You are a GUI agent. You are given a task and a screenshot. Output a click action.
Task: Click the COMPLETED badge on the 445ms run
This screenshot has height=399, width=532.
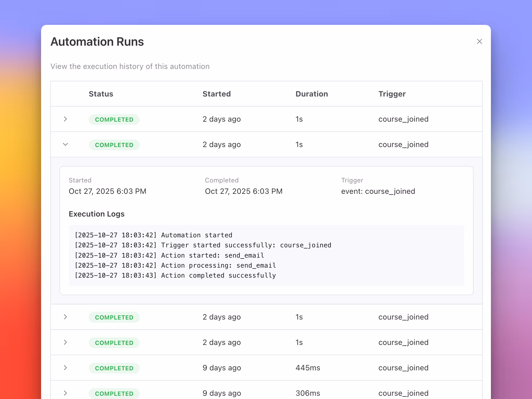114,368
